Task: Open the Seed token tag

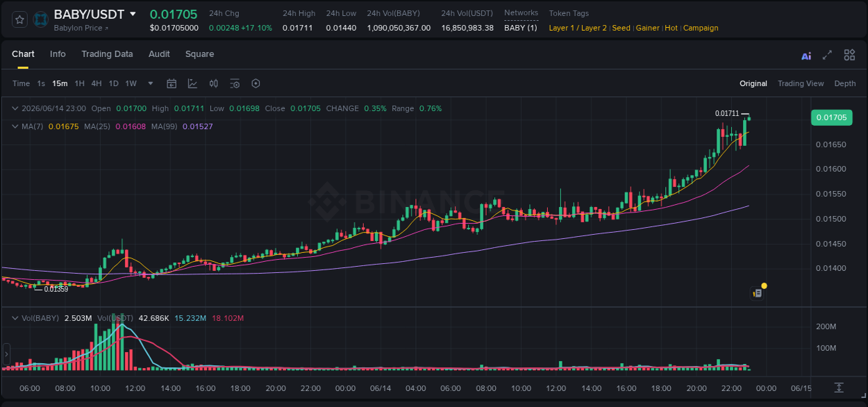Action: point(621,28)
